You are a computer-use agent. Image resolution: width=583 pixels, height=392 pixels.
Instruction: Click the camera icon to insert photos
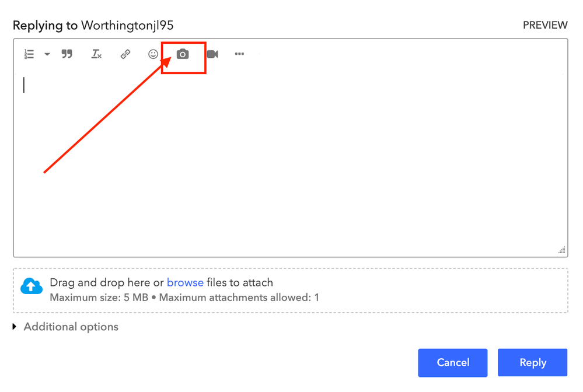183,54
